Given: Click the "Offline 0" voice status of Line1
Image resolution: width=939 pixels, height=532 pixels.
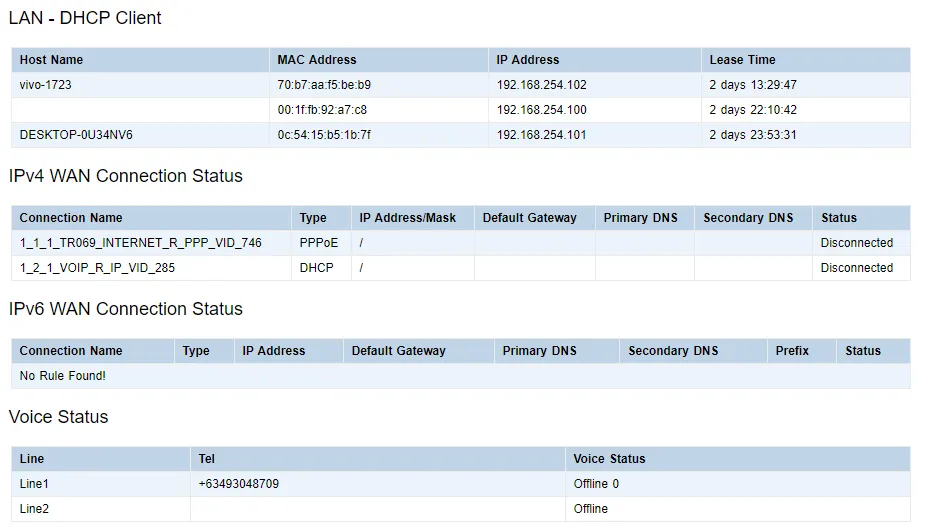Looking at the screenshot, I should coord(596,484).
